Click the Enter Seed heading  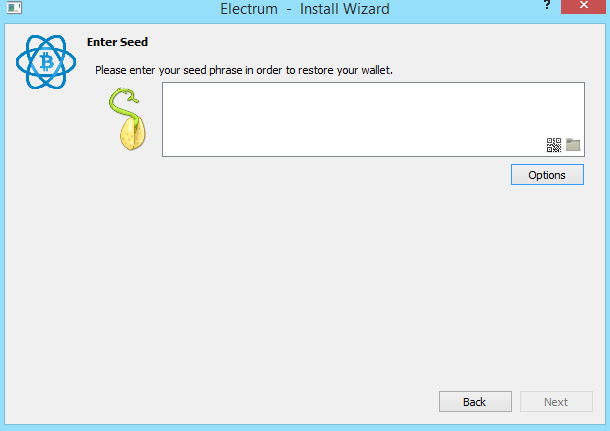(x=117, y=42)
